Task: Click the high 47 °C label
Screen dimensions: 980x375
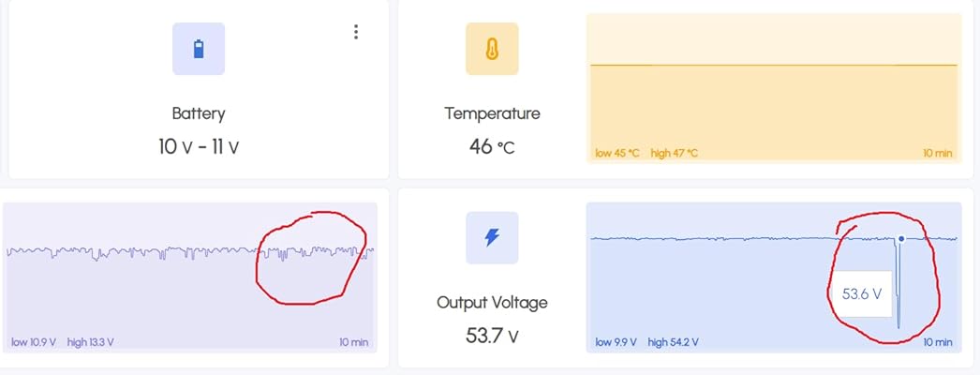Action: coord(674,153)
